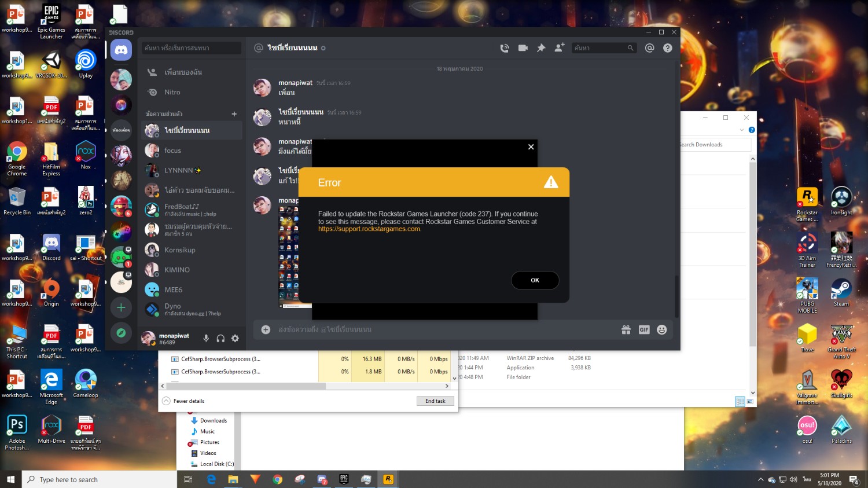Click the taskbar search box
This screenshot has width=868, height=488.
[99, 479]
